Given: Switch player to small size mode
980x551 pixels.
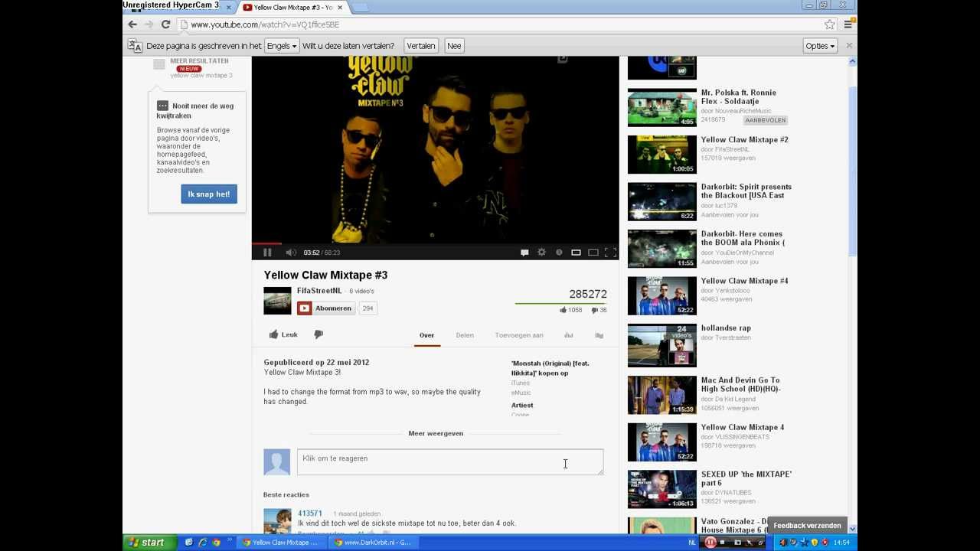Looking at the screenshot, I should pos(576,253).
